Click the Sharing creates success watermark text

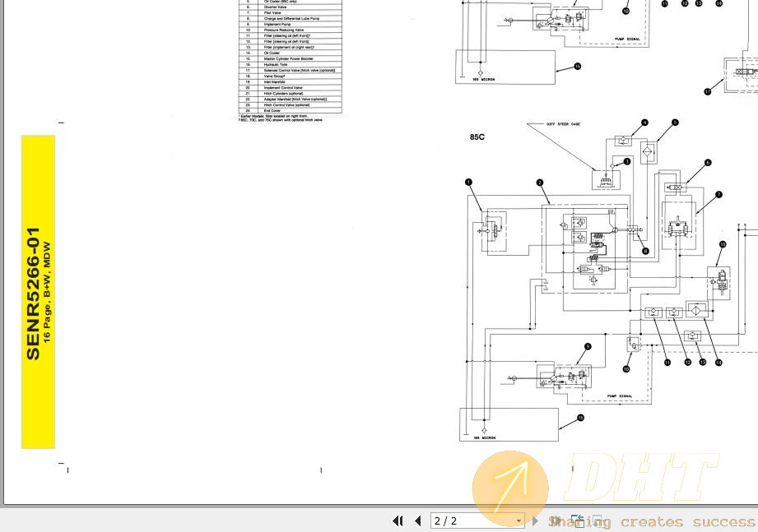(x=650, y=521)
